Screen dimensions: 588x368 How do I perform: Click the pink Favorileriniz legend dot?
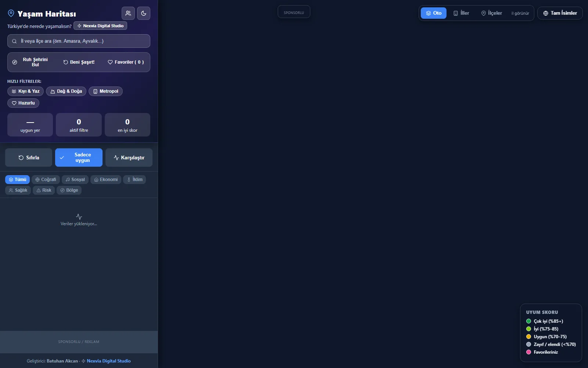click(x=528, y=352)
